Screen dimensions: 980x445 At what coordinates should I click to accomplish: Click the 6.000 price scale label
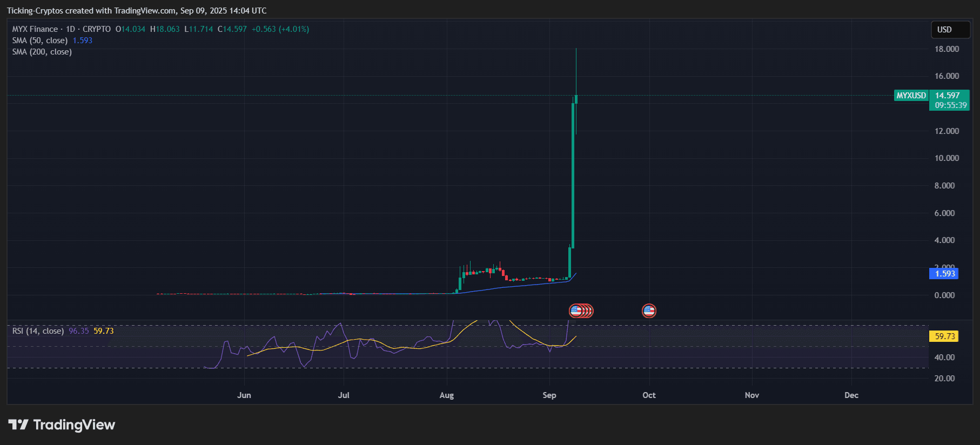coord(944,213)
